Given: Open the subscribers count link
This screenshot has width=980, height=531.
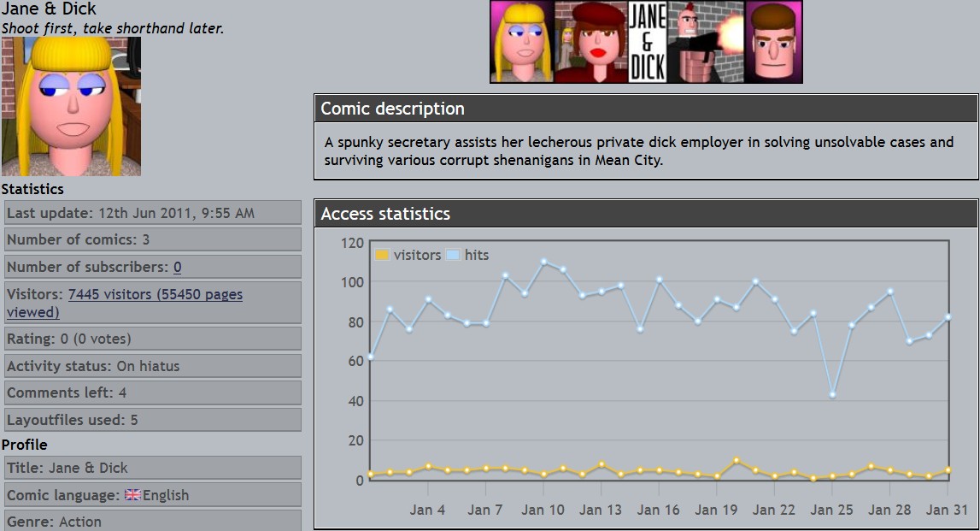Looking at the screenshot, I should [178, 267].
